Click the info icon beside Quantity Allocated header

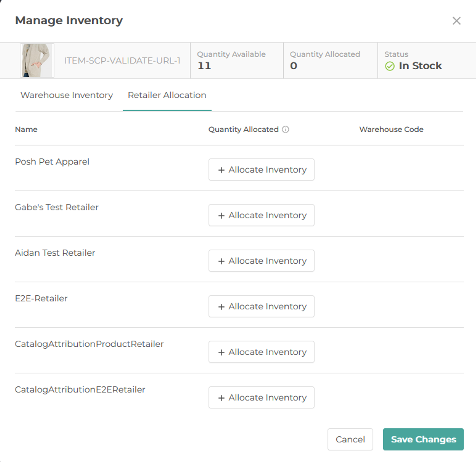click(x=286, y=129)
